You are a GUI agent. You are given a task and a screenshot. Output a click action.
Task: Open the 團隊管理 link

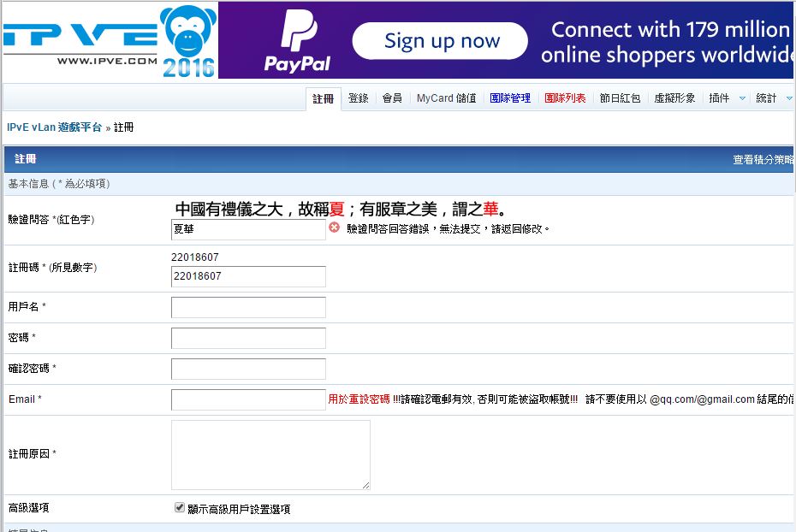(x=509, y=98)
